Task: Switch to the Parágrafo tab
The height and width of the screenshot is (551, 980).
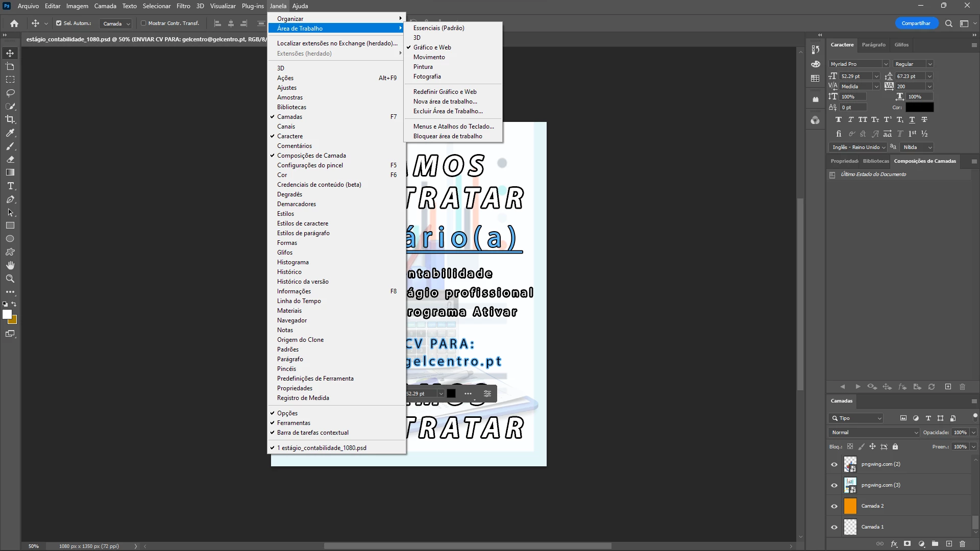Action: tap(873, 45)
